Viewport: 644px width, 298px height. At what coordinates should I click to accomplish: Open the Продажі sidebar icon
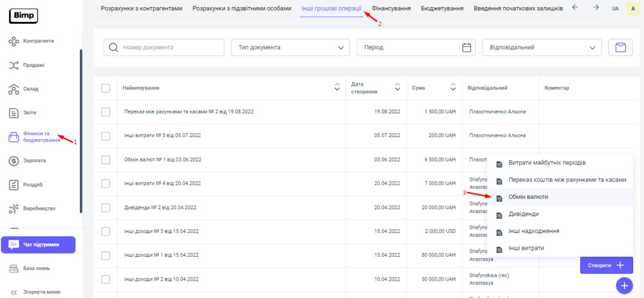14,65
